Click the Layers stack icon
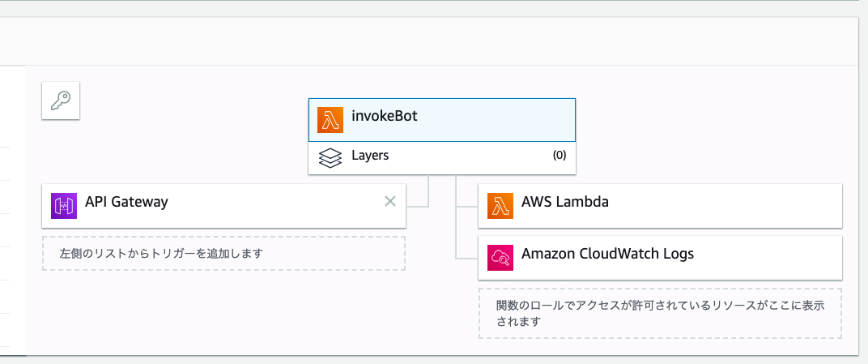The height and width of the screenshot is (364, 868). (330, 157)
